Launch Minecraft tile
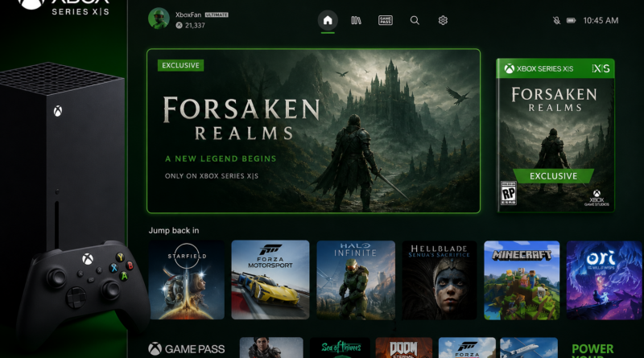Image resolution: width=644 pixels, height=358 pixels. coord(522,280)
